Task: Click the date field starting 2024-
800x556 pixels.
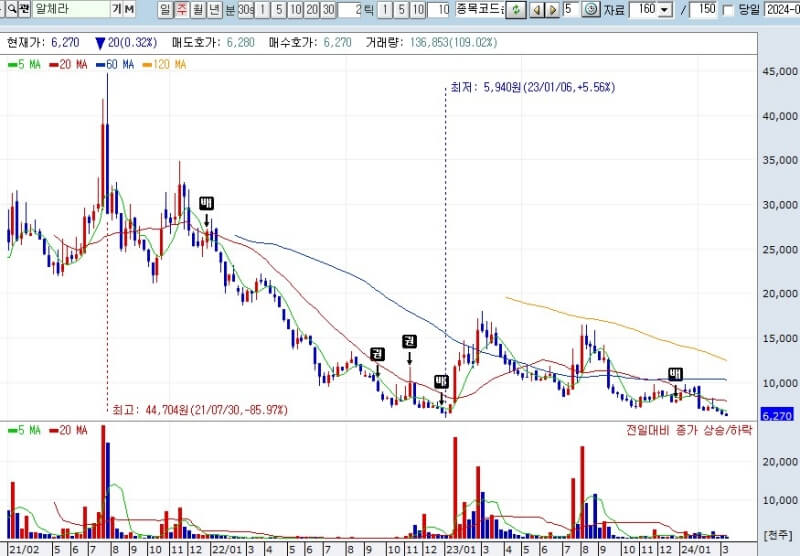Action: [782, 9]
